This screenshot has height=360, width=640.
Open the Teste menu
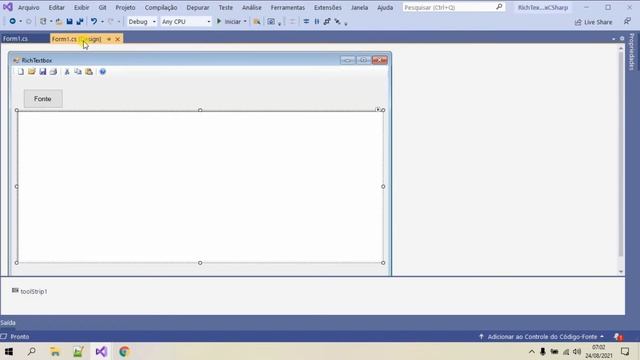(225, 7)
